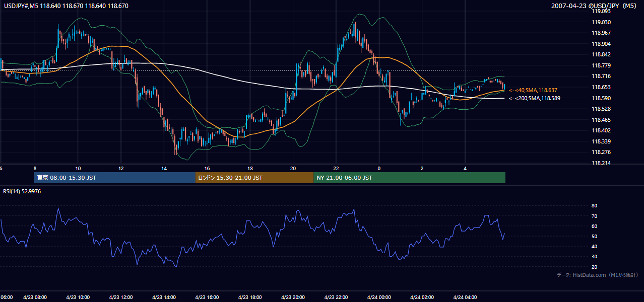The image size is (644, 302).
Task: Click hour label 16 under the price chart
Action: click(207, 168)
